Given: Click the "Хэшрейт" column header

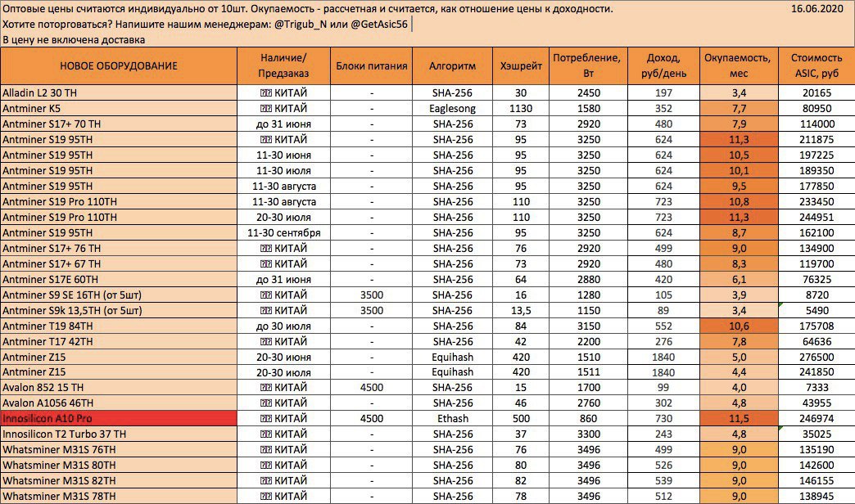Looking at the screenshot, I should 521,66.
